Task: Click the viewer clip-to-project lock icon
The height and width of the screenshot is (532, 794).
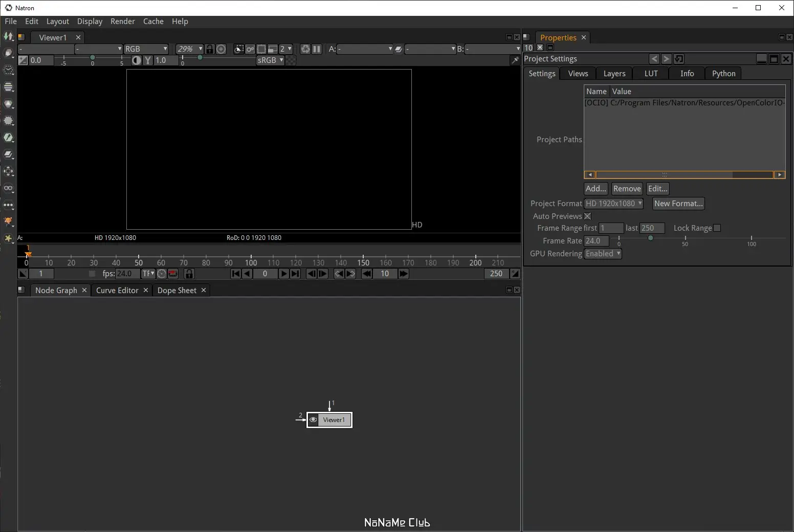Action: 210,49
